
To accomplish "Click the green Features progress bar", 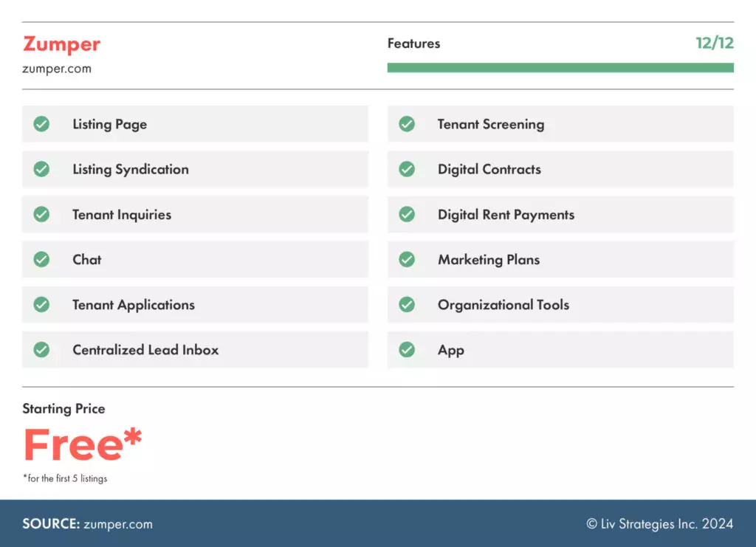I will click(x=560, y=68).
